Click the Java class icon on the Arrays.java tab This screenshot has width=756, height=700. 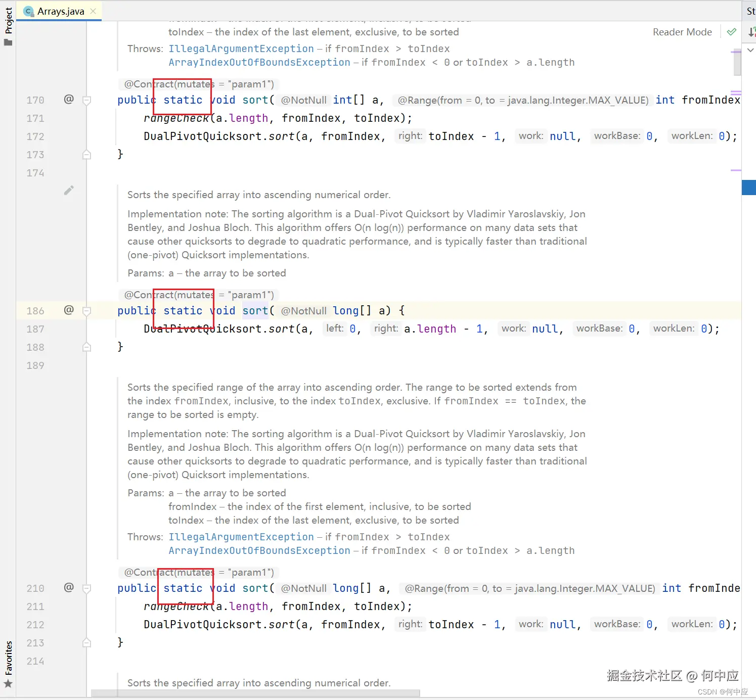pyautogui.click(x=29, y=11)
